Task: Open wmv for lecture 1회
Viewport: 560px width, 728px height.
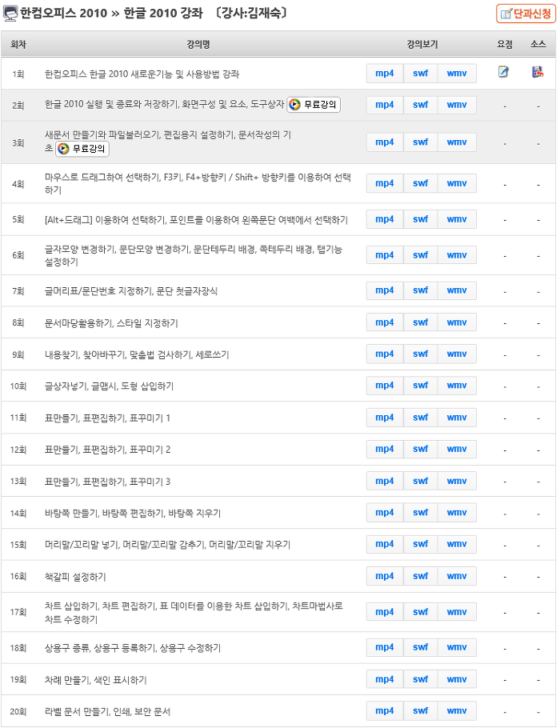Action: point(457,74)
